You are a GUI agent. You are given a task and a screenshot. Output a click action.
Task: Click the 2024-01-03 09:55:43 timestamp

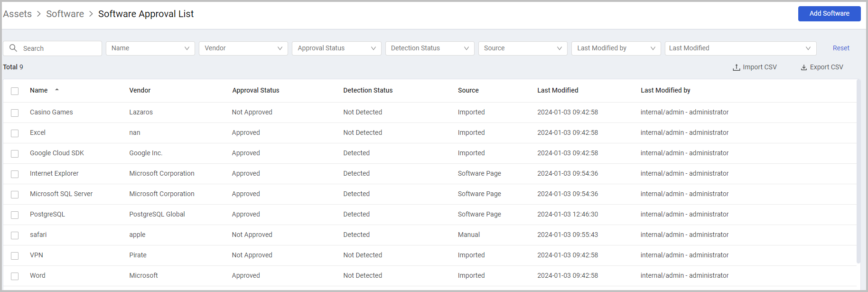click(568, 235)
